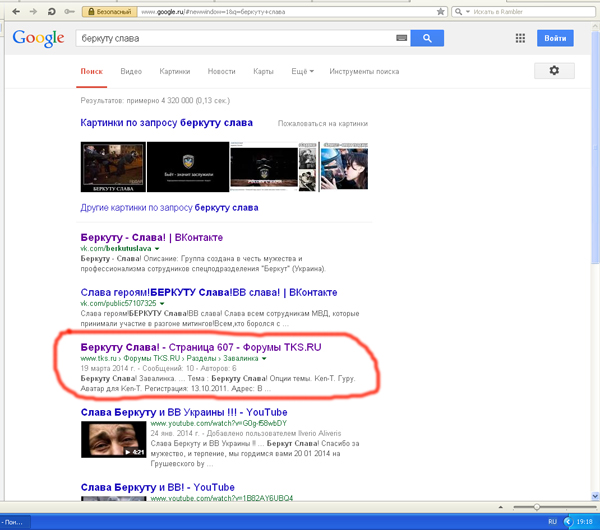
Task: Click the blue magnifier search button
Action: click(x=427, y=38)
